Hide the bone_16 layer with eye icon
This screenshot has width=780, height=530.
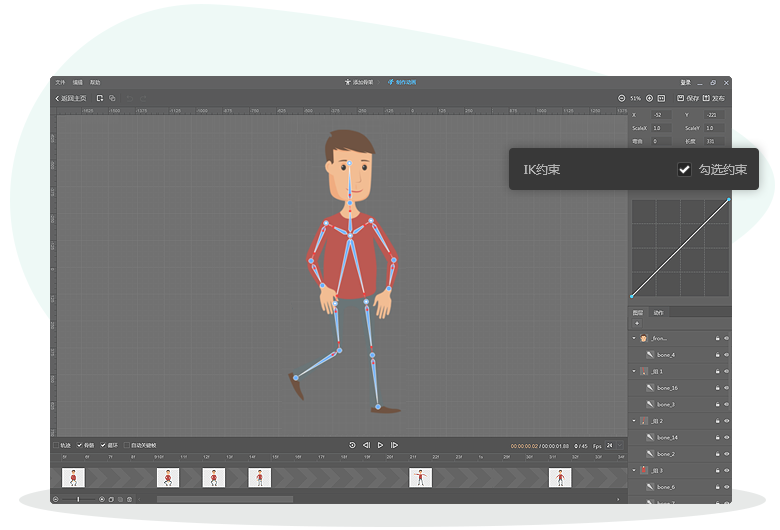[x=726, y=388]
